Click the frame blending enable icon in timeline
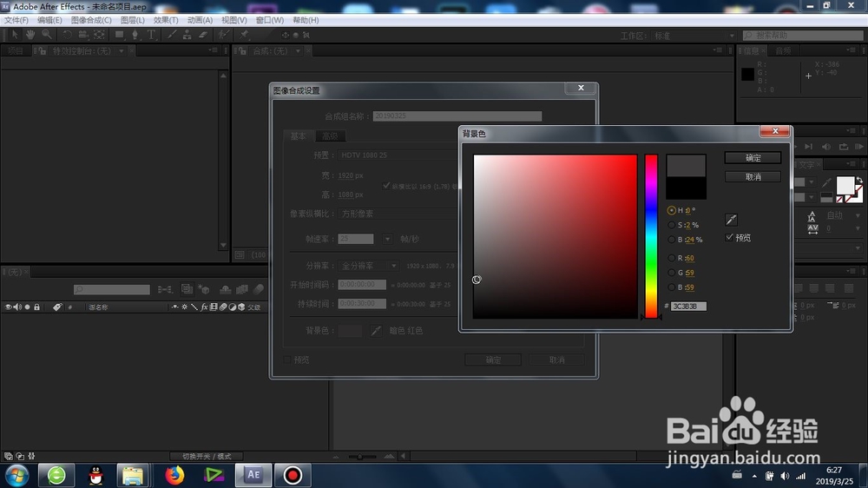The width and height of the screenshot is (868, 488). tap(242, 289)
